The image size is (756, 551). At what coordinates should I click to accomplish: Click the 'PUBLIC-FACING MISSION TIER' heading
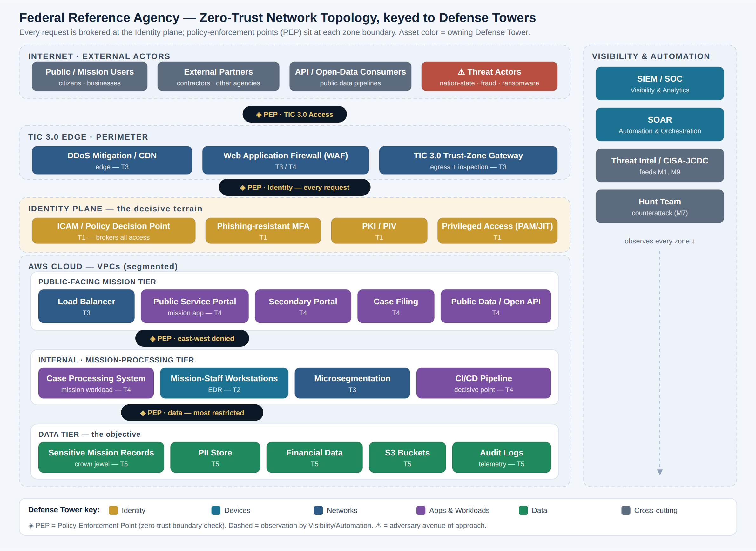tap(97, 282)
